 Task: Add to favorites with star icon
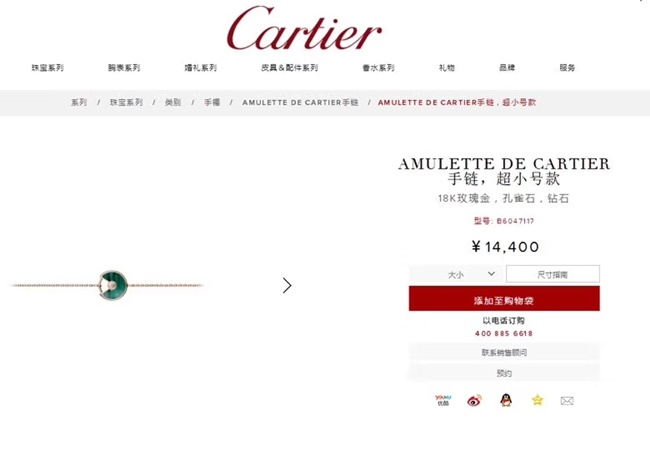(x=537, y=400)
